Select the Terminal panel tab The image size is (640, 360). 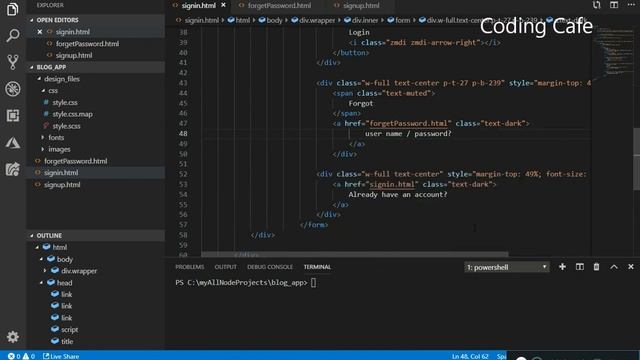(317, 267)
